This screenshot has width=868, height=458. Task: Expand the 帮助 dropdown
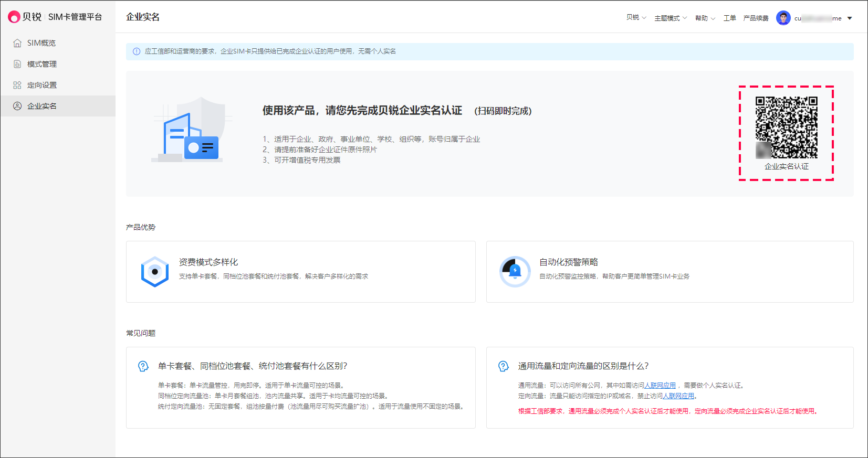(x=705, y=18)
